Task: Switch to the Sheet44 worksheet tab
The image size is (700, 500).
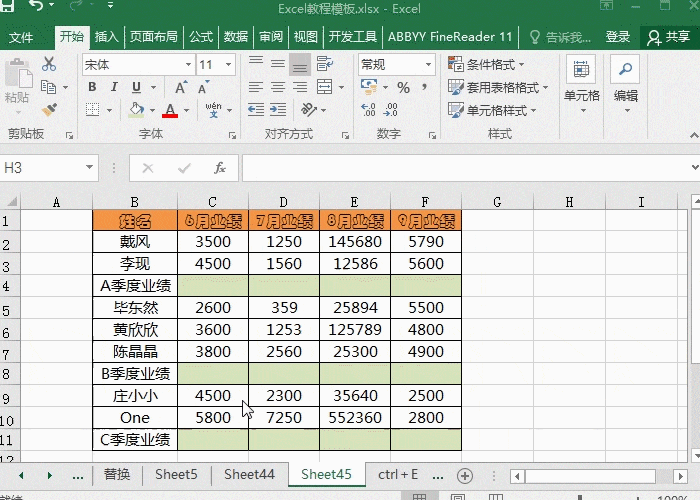Action: 249,474
